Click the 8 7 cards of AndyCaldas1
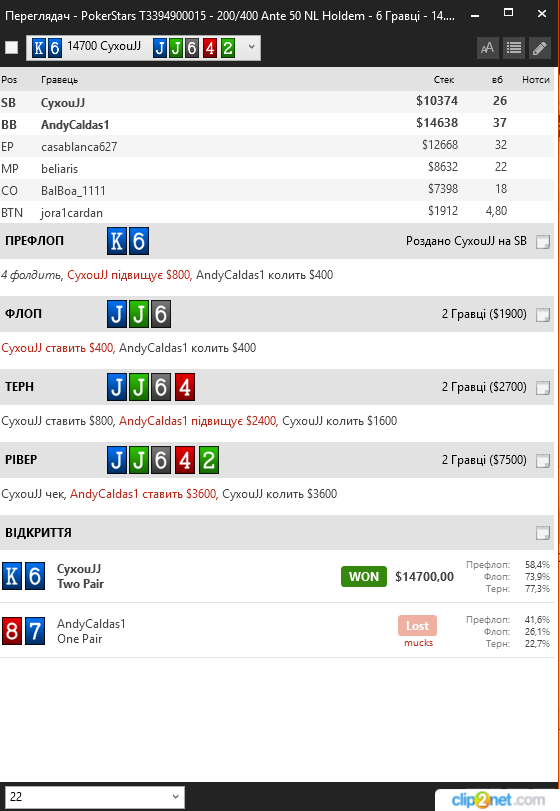Image resolution: width=560 pixels, height=811 pixels. pyautogui.click(x=23, y=631)
